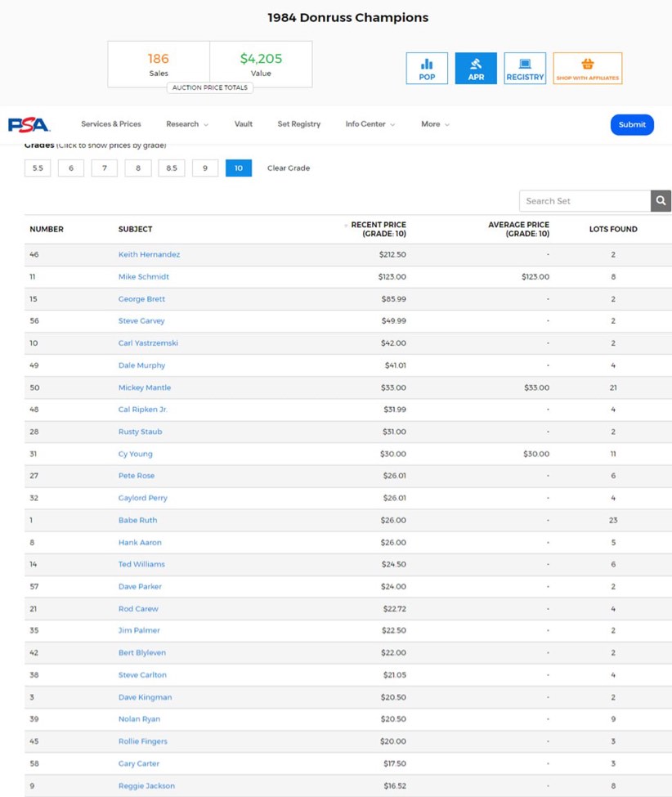Filter prices by grade 9
Viewport: 672px width, 797px height.
tap(205, 168)
